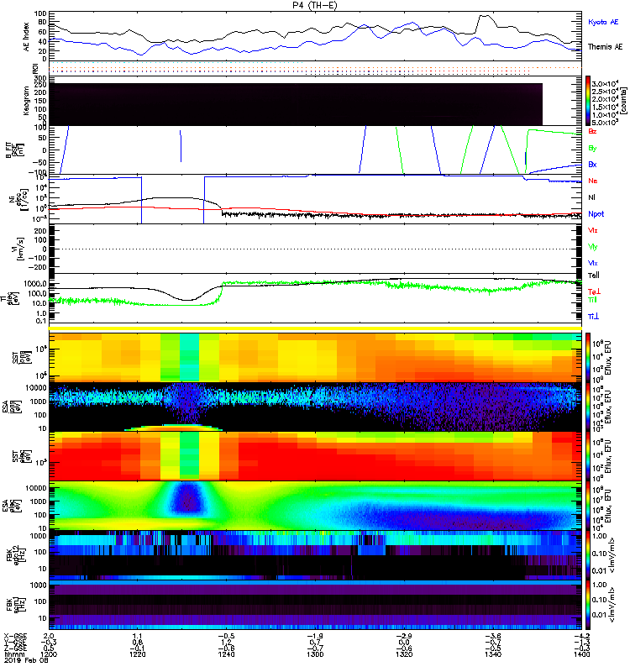Click the date label "2019 Feb 08"
630x672 pixels.
click(26, 660)
